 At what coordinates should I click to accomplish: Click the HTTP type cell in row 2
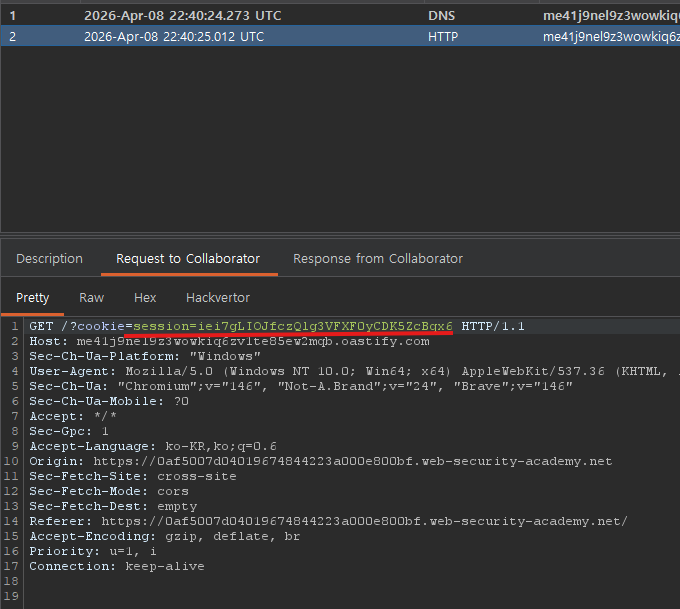tap(443, 36)
